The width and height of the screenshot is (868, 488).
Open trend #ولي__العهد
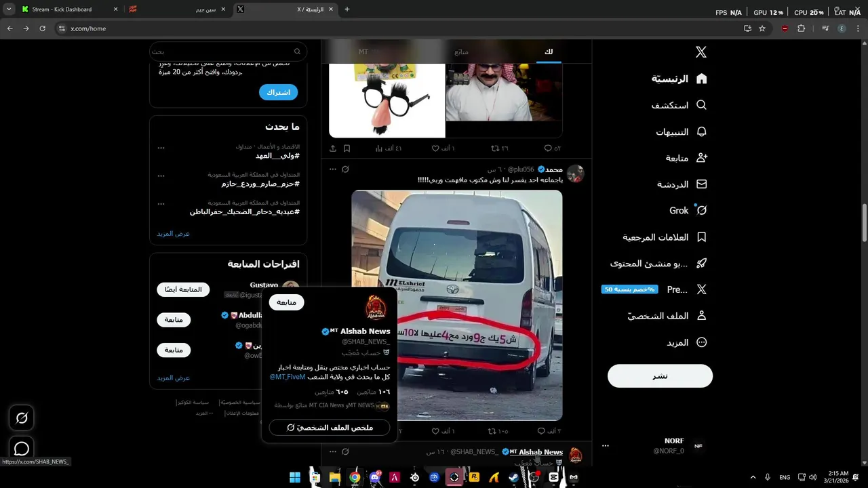[x=277, y=156]
